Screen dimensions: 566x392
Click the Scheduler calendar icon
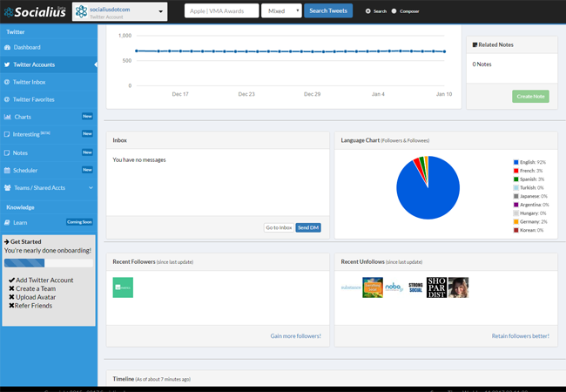point(7,170)
